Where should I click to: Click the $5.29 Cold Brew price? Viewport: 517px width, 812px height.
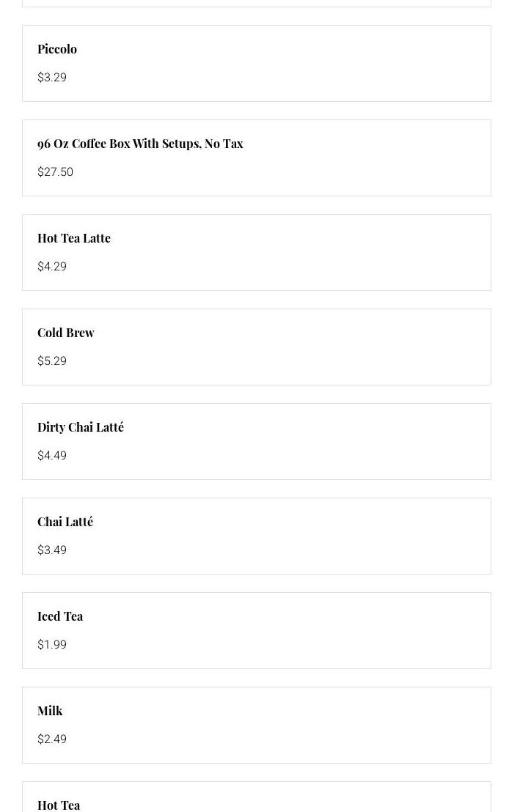[x=52, y=361]
